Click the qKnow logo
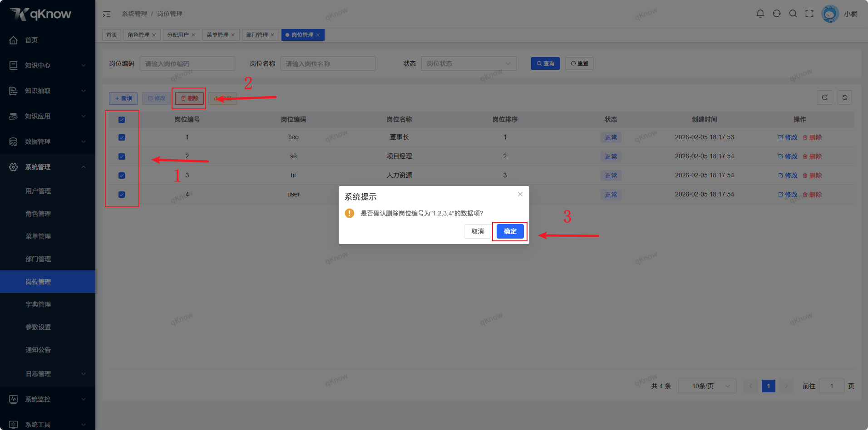 (41, 14)
